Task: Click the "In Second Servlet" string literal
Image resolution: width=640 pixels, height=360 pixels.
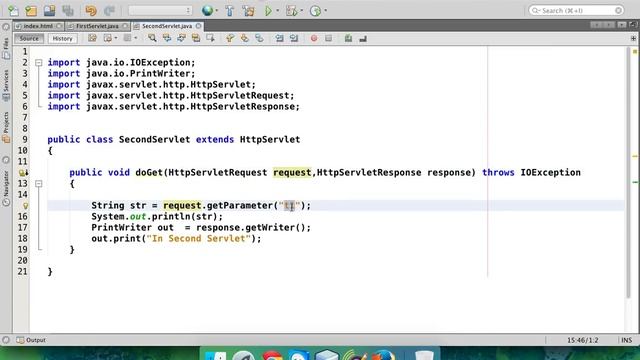Action: point(198,238)
